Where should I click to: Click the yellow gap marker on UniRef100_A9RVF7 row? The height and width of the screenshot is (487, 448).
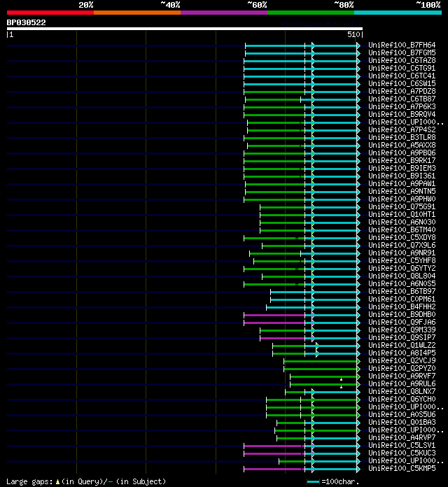point(341,379)
